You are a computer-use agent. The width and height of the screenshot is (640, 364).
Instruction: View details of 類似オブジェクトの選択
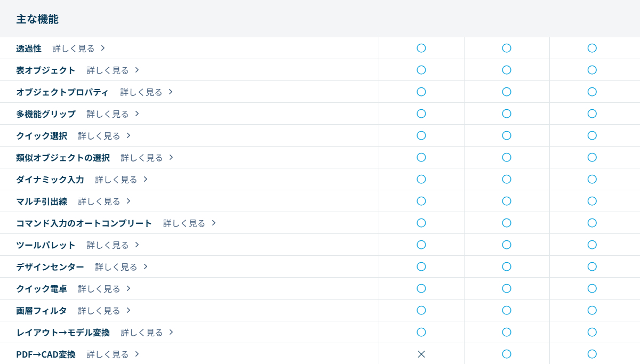coord(142,157)
